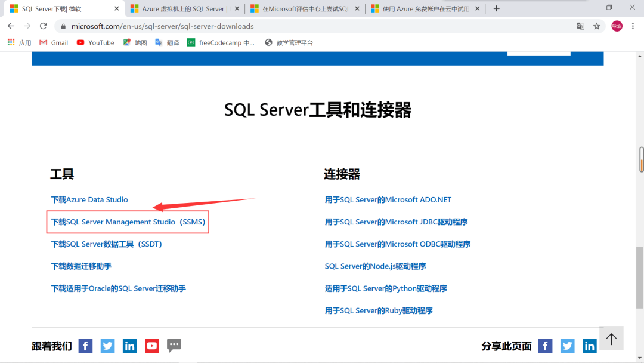
Task: Click the scrollbar down arrow
Action: pyautogui.click(x=639, y=358)
